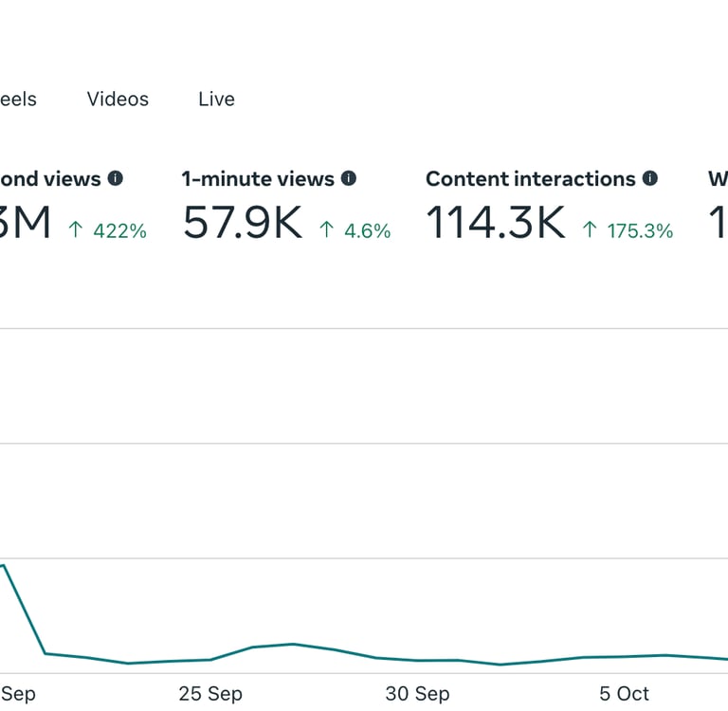The width and height of the screenshot is (728, 711).
Task: Click the 4.6% change percentage
Action: (368, 230)
